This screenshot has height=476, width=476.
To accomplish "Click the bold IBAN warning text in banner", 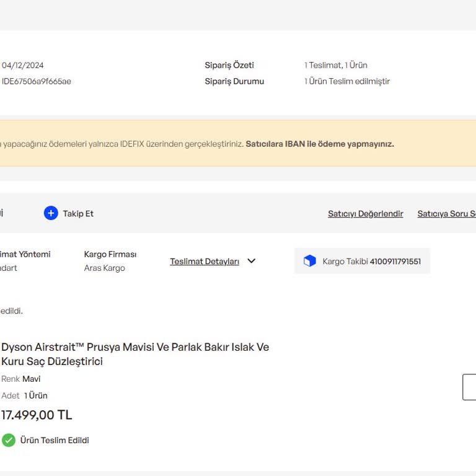I will [319, 144].
